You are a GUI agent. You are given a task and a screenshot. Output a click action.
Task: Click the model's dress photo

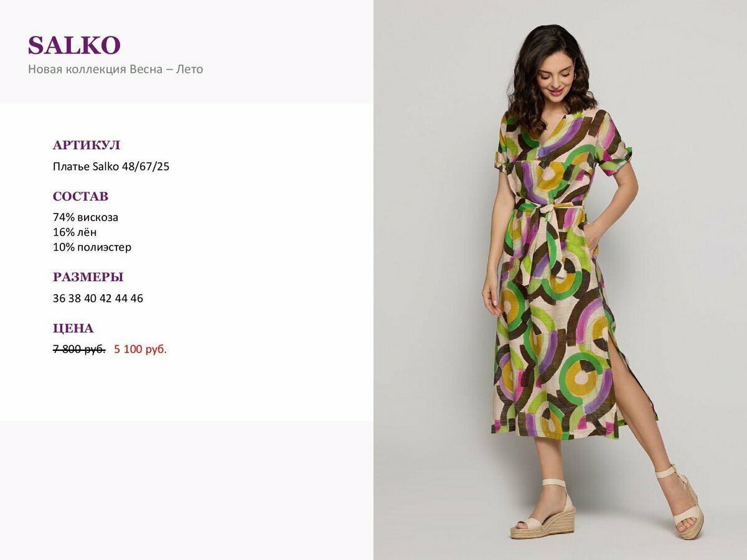click(560, 280)
